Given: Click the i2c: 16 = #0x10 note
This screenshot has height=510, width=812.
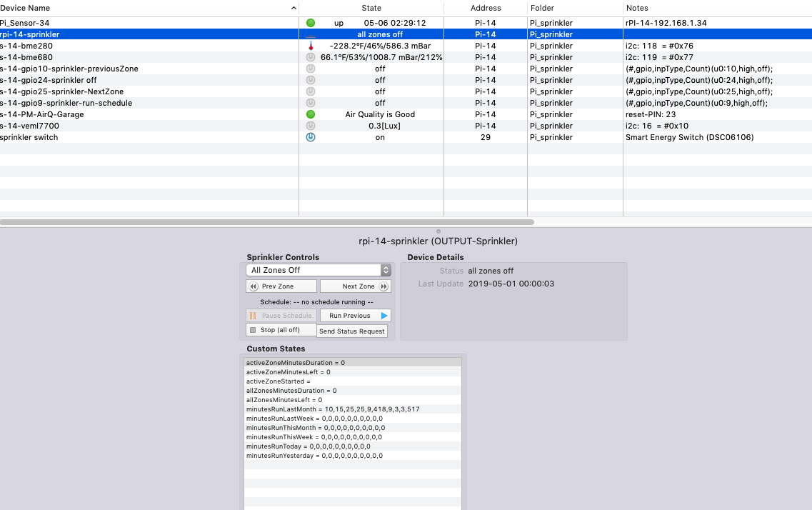Looking at the screenshot, I should 657,126.
